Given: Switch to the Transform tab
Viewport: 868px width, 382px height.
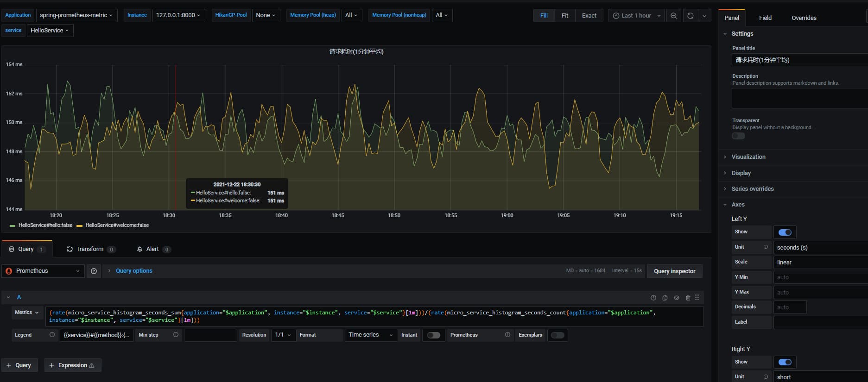Looking at the screenshot, I should point(90,249).
